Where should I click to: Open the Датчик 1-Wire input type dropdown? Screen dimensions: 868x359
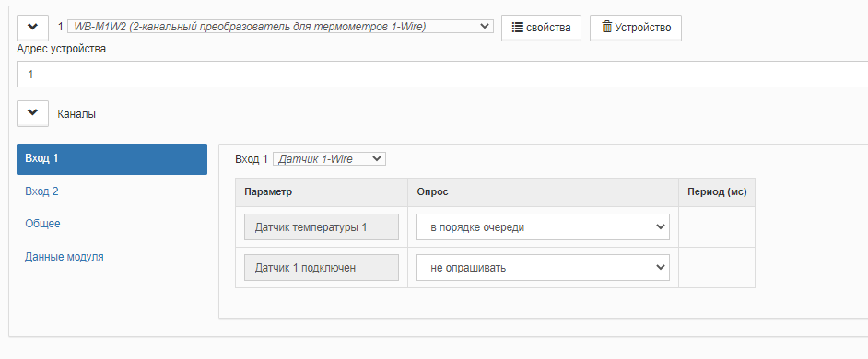coord(329,159)
